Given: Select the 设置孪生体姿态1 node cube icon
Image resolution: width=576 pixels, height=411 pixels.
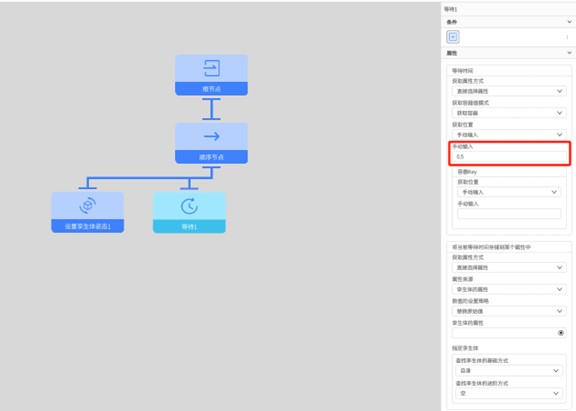Looking at the screenshot, I should tap(87, 206).
